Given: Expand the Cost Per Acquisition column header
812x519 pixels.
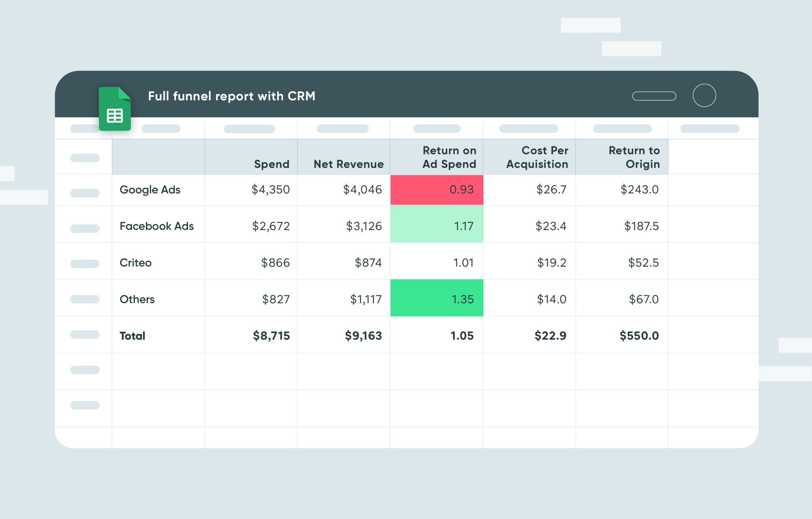Looking at the screenshot, I should (x=537, y=157).
